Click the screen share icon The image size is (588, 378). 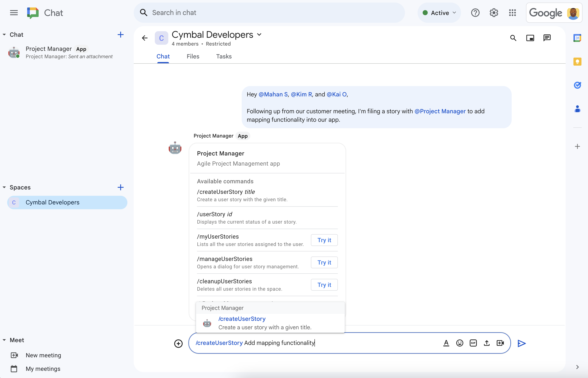pos(530,38)
